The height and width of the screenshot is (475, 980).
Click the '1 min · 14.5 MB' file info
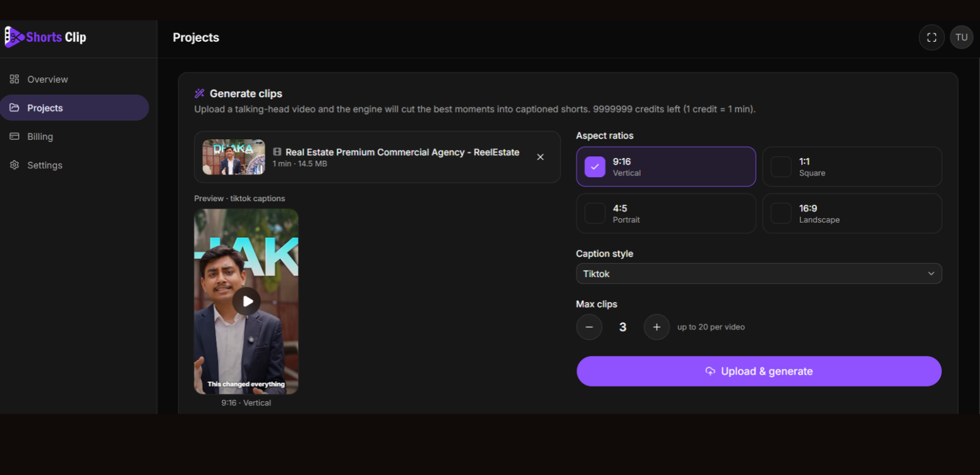[x=299, y=164]
